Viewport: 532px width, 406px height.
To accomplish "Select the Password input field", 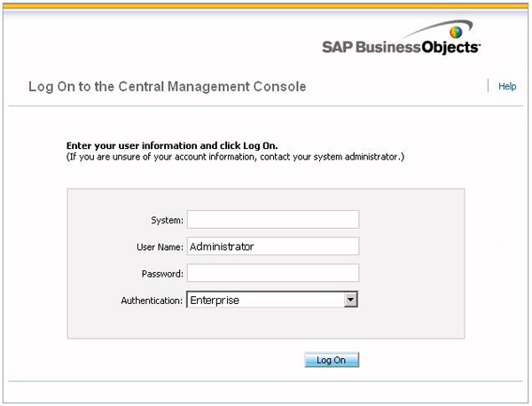I will [272, 273].
